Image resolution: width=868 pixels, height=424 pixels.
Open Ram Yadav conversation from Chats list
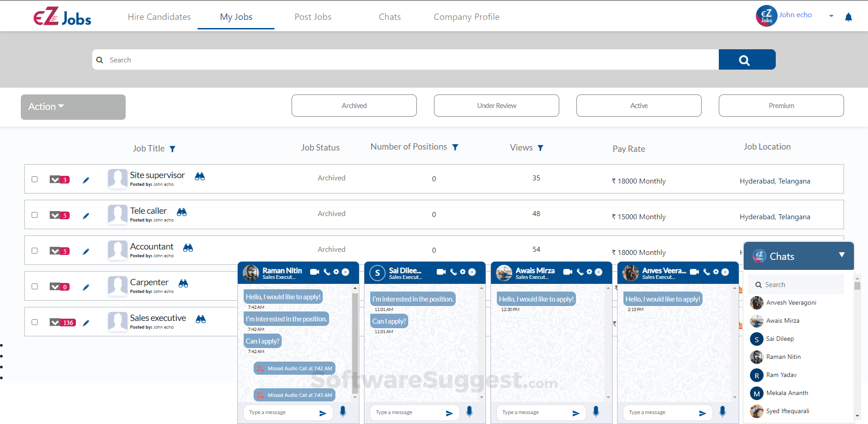pos(782,375)
